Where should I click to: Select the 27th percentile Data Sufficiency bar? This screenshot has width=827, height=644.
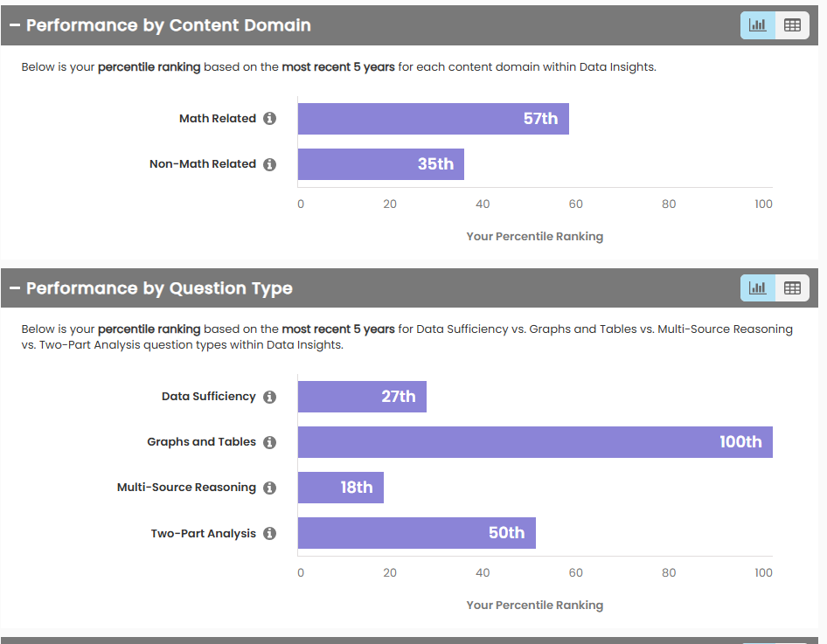click(x=362, y=397)
